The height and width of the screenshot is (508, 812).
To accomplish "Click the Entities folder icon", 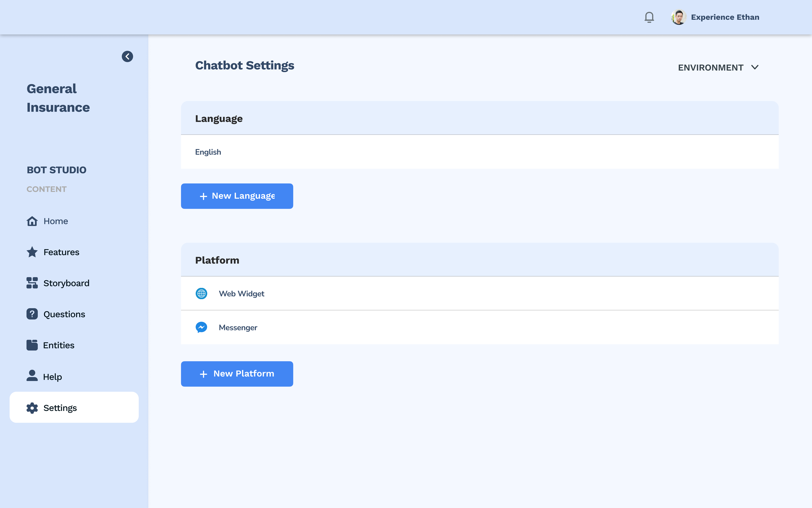I will coord(32,345).
